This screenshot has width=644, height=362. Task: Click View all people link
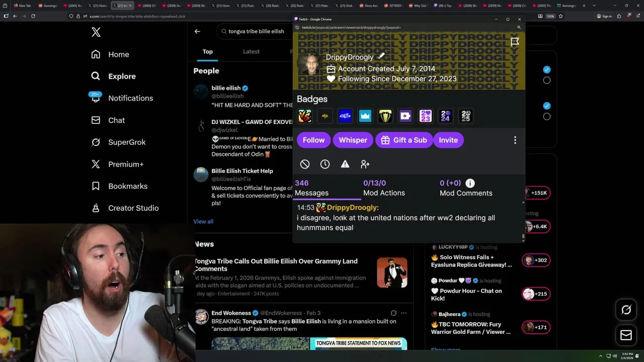tap(203, 221)
